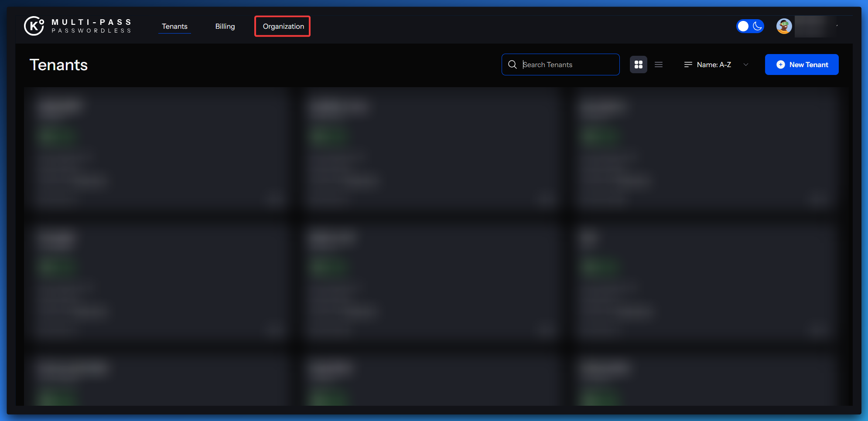
Task: Open the Name: A-Z sort dropdown
Action: click(714, 65)
